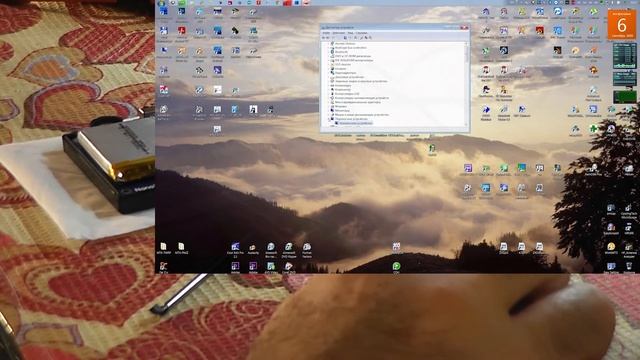The width and height of the screenshot is (640, 360).
Task: Select the DVD and CD-ROM drives row
Action: click(x=351, y=56)
